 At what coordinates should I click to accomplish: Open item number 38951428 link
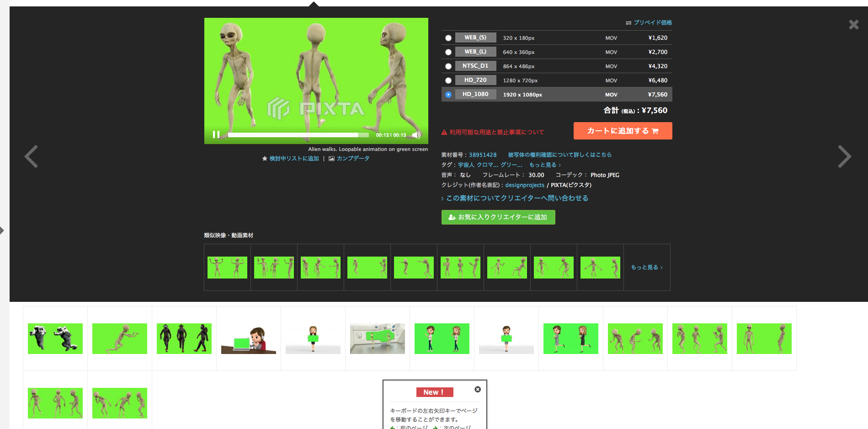click(x=483, y=155)
